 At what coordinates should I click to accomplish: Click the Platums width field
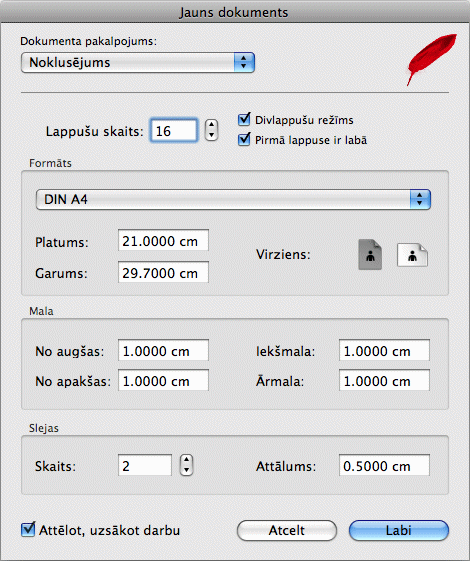(x=163, y=240)
